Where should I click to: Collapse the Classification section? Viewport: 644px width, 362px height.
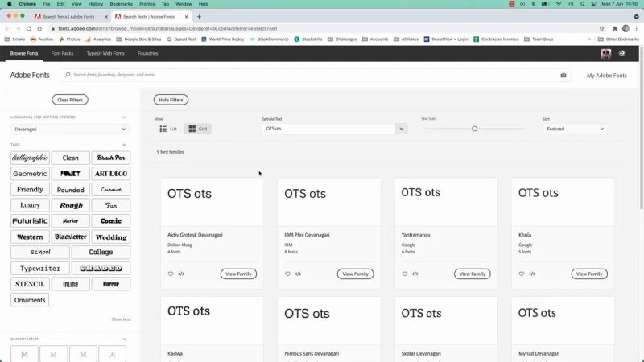click(124, 339)
